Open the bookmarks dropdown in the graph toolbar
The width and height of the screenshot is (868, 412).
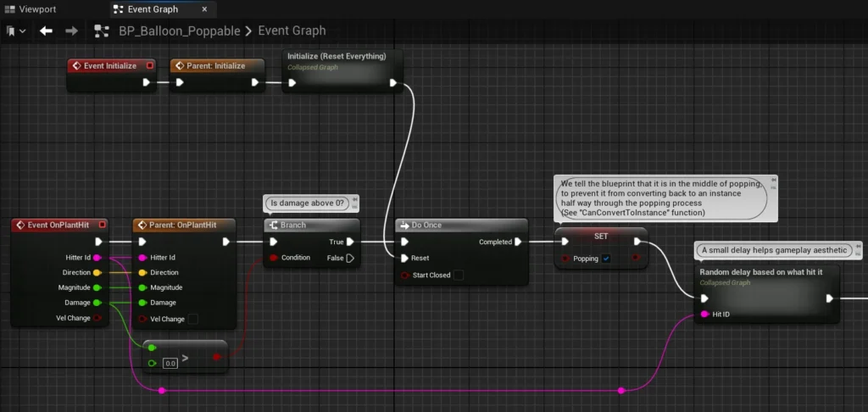[15, 31]
